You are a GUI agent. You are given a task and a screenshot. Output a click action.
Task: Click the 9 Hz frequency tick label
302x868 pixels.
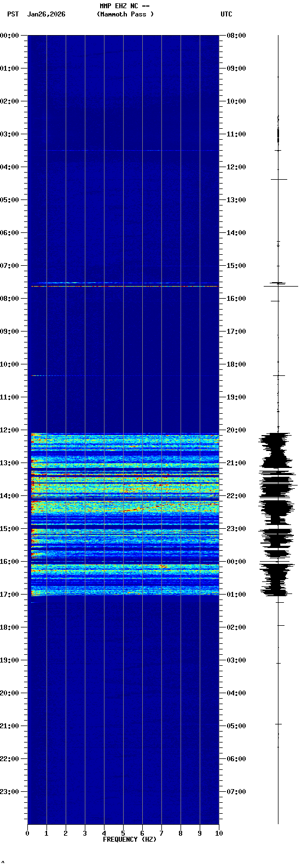pyautogui.click(x=200, y=833)
